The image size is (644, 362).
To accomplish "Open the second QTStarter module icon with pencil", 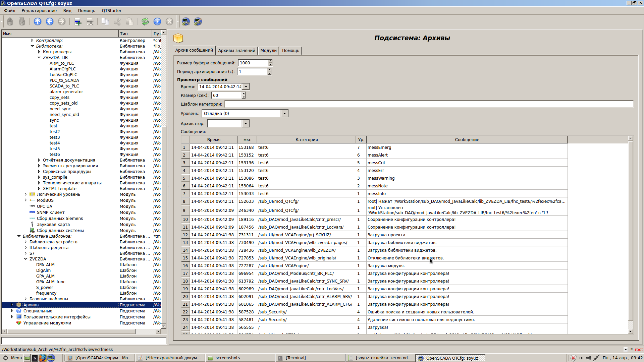I will 198,22.
